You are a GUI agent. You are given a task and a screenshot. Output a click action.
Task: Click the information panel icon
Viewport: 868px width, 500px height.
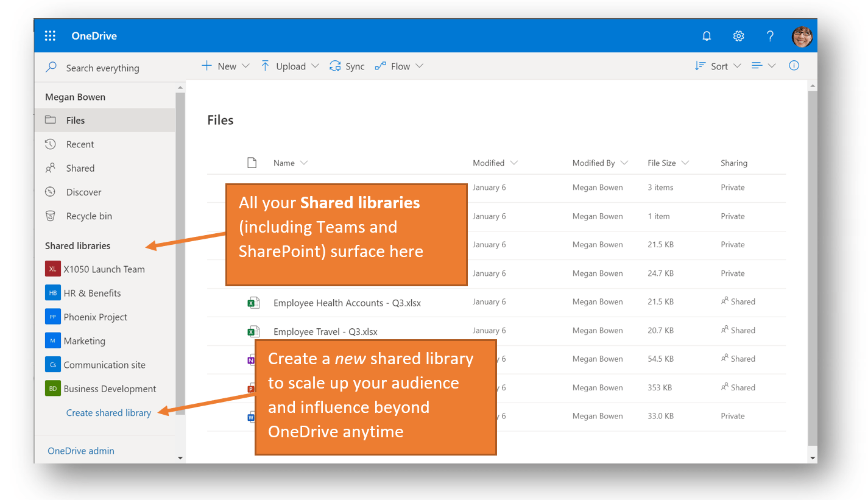tap(794, 65)
